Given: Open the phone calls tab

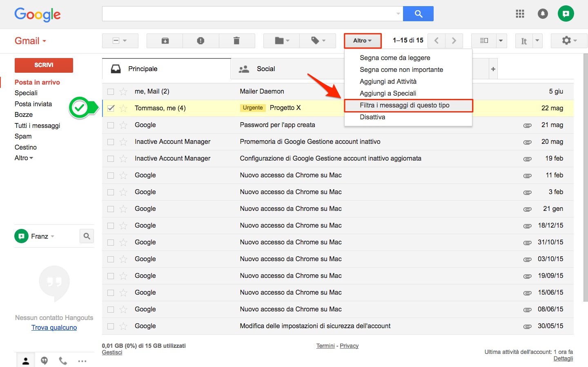Looking at the screenshot, I should 63,360.
